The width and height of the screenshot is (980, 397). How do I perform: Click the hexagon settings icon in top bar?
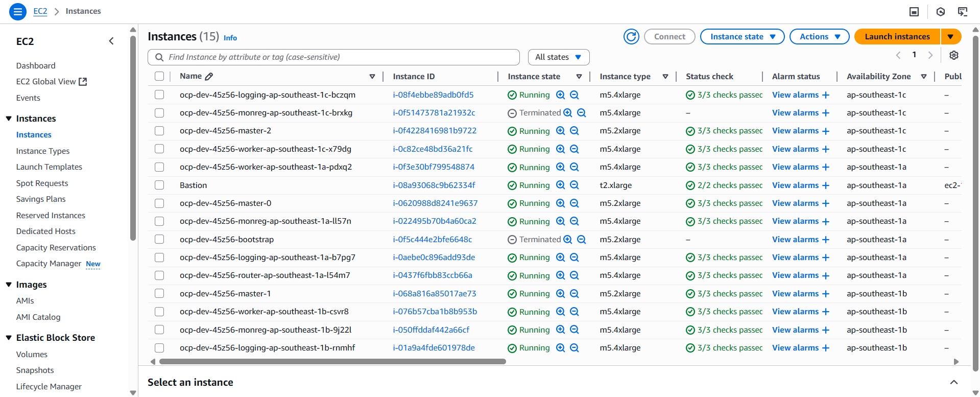pos(941,11)
